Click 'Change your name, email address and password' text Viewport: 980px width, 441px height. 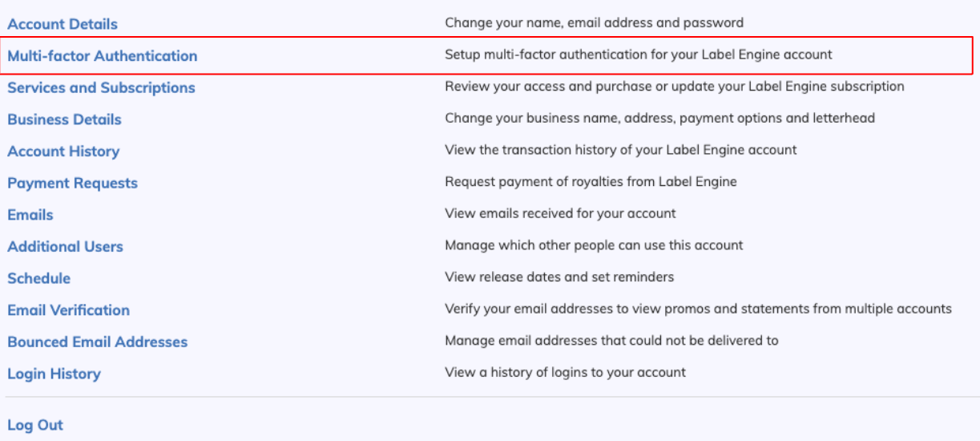tap(594, 22)
